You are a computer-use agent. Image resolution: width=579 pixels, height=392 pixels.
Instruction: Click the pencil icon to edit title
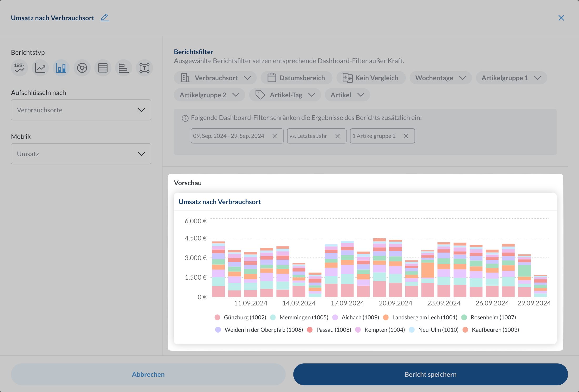click(105, 18)
